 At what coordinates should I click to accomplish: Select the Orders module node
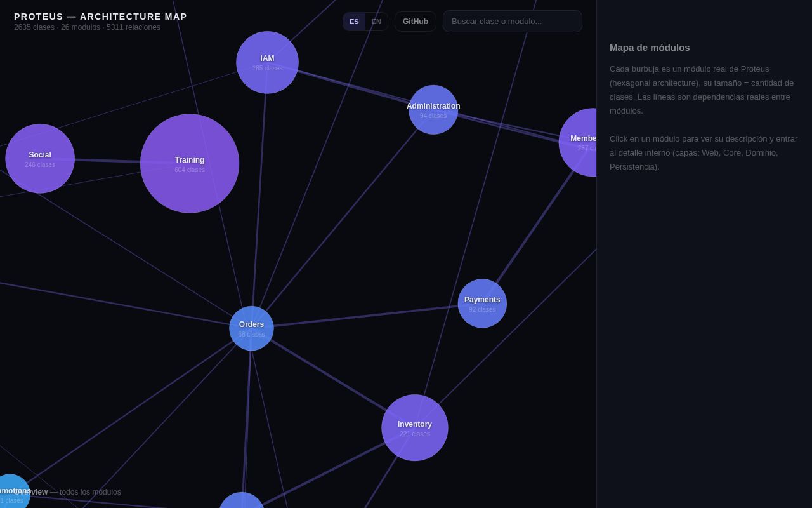click(x=251, y=328)
